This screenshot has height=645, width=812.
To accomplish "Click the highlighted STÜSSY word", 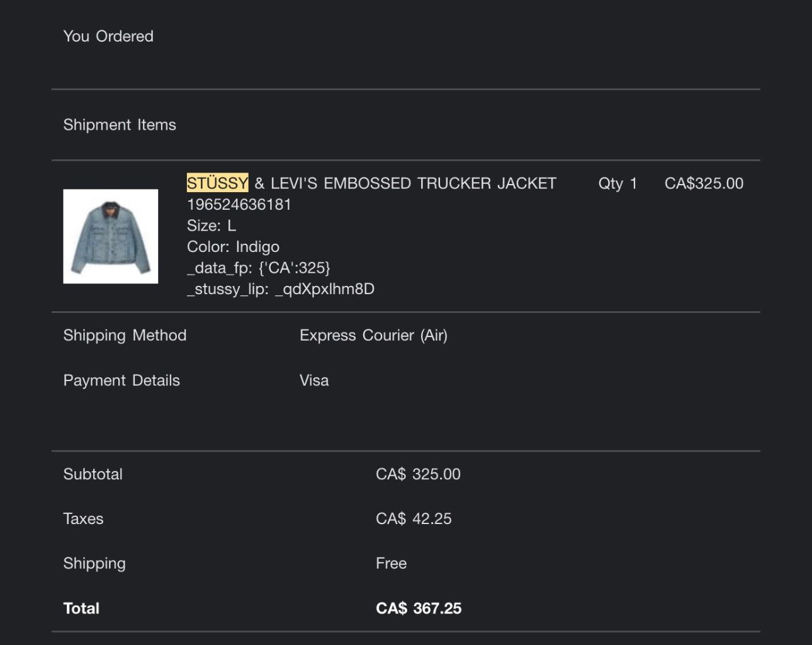I will point(218,183).
